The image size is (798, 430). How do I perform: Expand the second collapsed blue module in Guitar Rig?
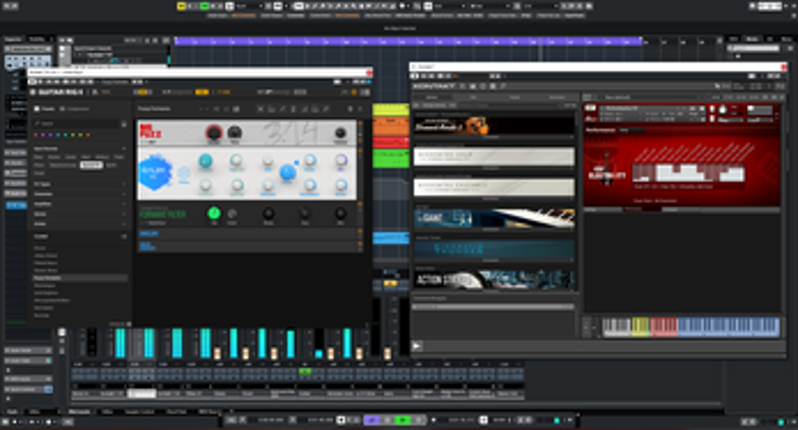[247, 246]
